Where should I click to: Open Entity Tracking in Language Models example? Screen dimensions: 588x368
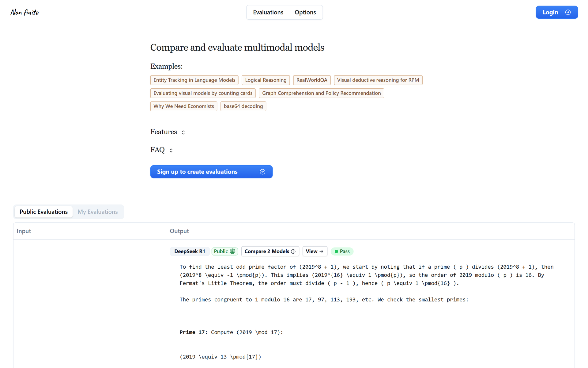point(194,80)
